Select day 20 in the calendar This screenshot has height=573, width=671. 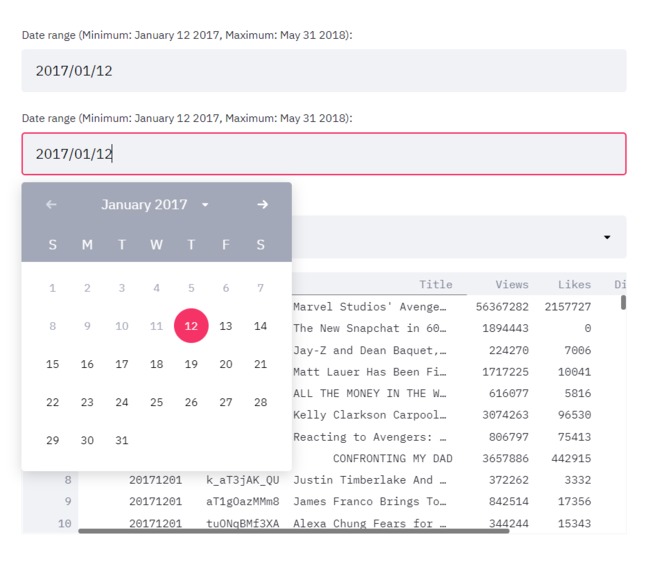pyautogui.click(x=226, y=364)
